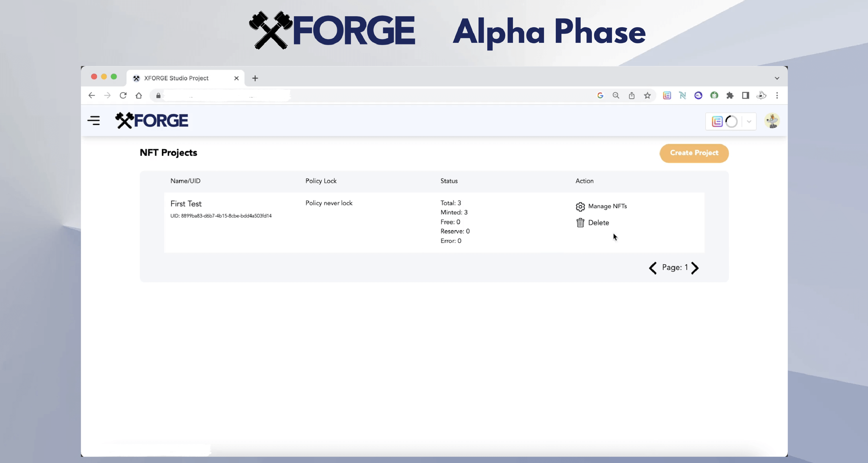Screen dimensions: 868x463
Task: Click the padlock site info icon
Action: (x=158, y=96)
